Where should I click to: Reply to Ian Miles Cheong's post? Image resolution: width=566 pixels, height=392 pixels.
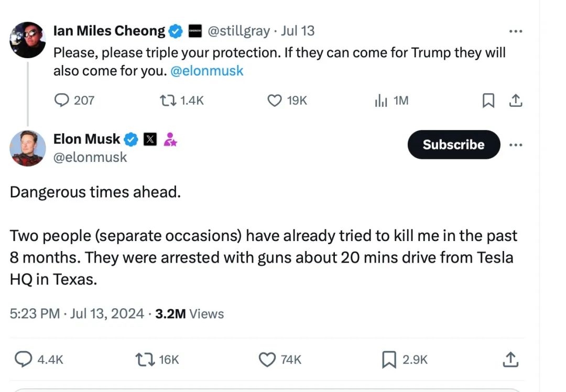click(62, 100)
